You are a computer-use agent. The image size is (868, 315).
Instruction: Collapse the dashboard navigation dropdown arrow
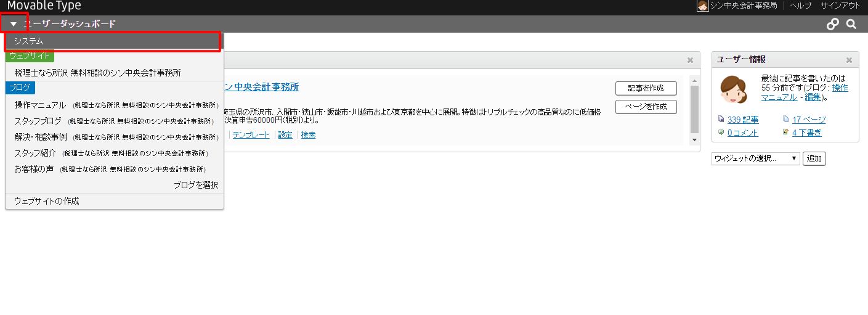(14, 24)
